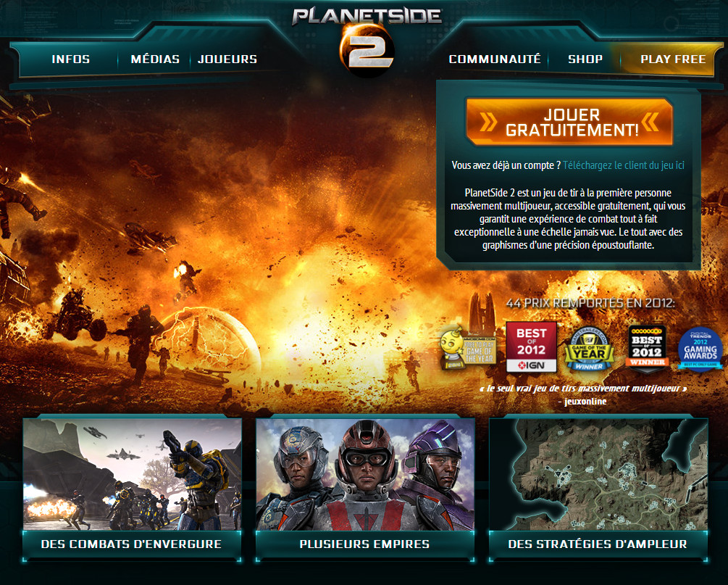
Task: Open DES STRATÉGIES D'AMPLEUR caption
Action: click(598, 544)
